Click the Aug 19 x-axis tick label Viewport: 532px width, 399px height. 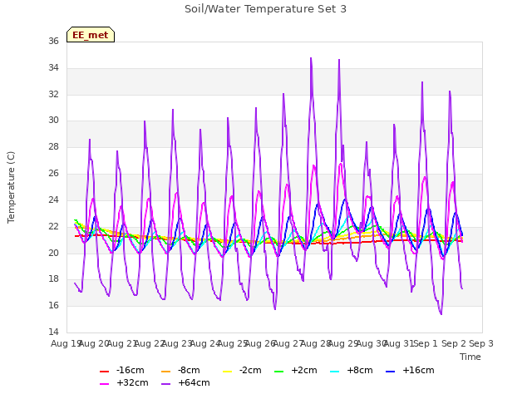click(x=66, y=343)
